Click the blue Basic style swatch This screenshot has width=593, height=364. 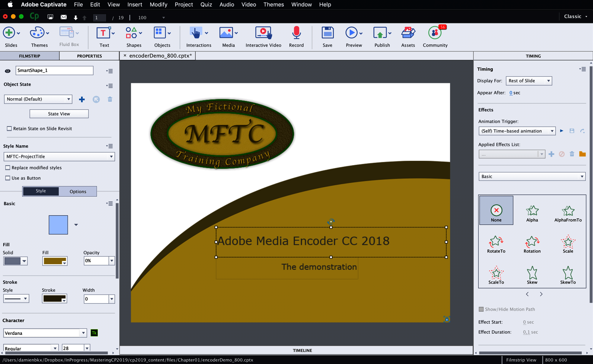point(58,225)
